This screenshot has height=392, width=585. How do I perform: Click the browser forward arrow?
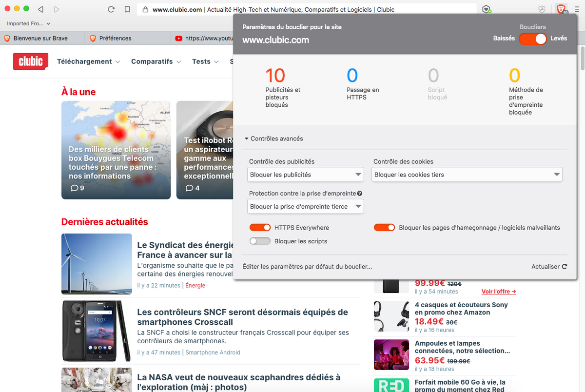coord(57,9)
